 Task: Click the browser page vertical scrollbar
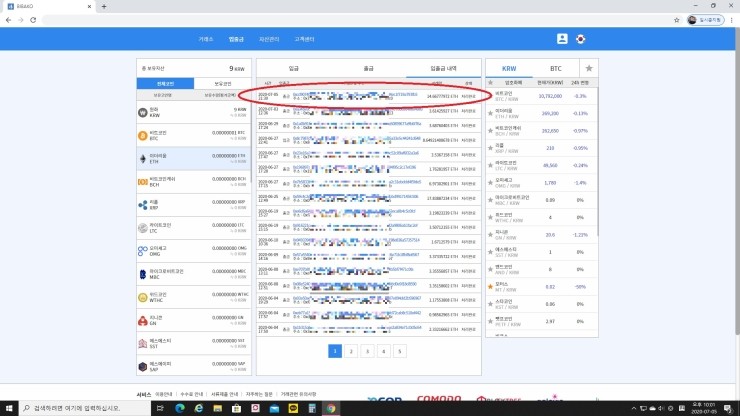point(737,182)
